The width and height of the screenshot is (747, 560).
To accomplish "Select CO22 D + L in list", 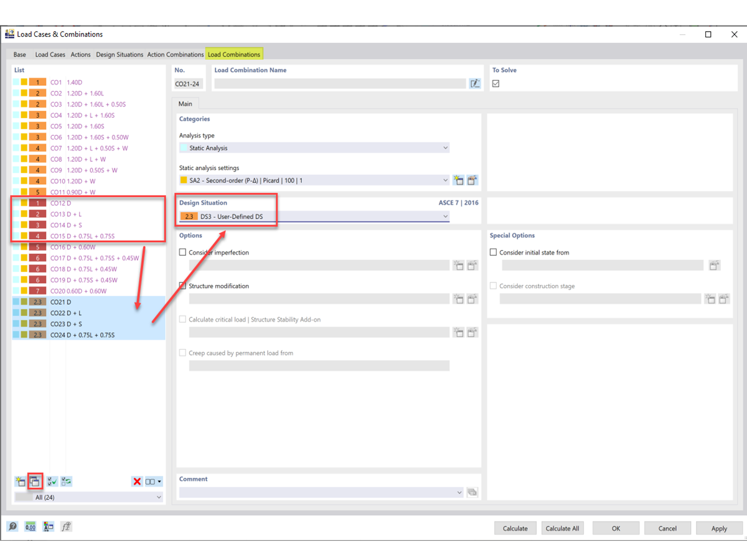I will (x=88, y=313).
